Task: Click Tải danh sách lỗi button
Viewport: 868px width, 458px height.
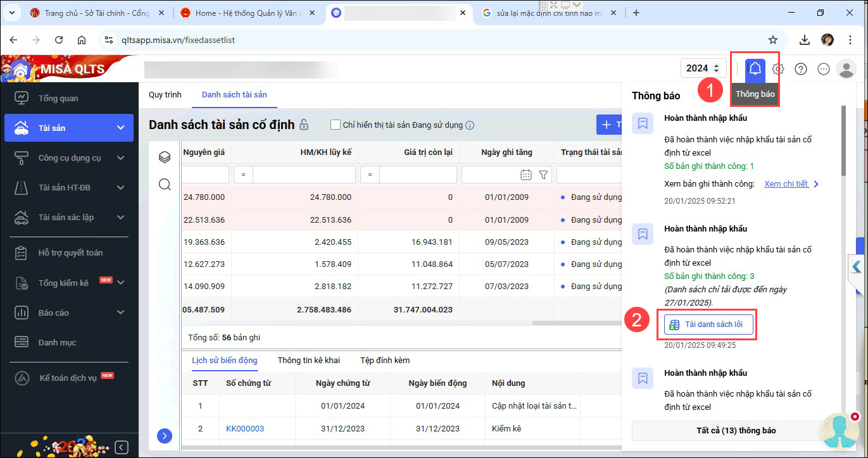Action: point(708,325)
